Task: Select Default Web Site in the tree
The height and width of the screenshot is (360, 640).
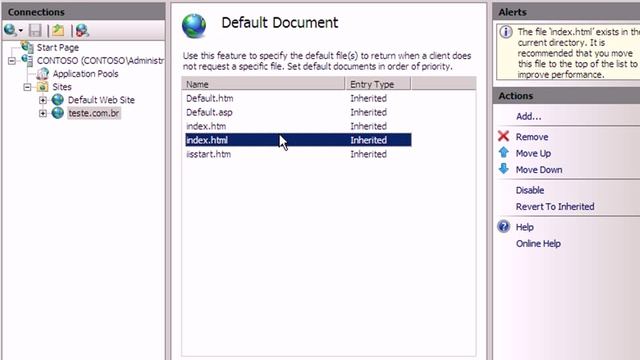Action: coord(101,100)
